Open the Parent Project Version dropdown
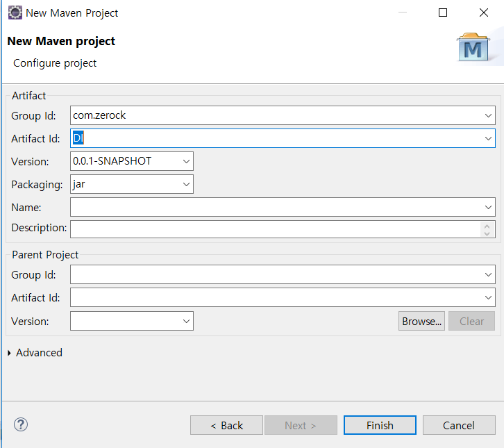Viewport: 504px width, 448px height. 186,321
